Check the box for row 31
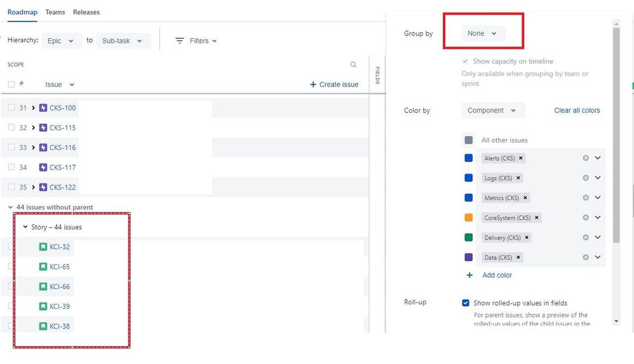 pos(11,107)
